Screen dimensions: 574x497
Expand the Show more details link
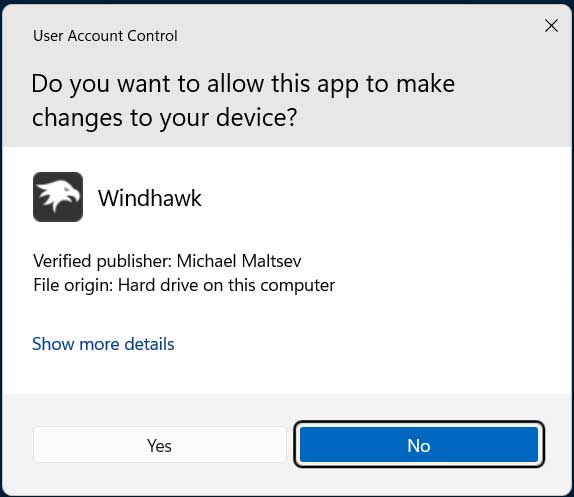point(103,344)
